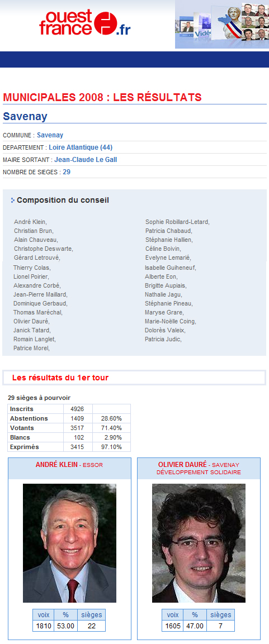Screen dimensions: 269x644
Task: Click the 1810 voix cell for Klein
Action: coord(43,626)
